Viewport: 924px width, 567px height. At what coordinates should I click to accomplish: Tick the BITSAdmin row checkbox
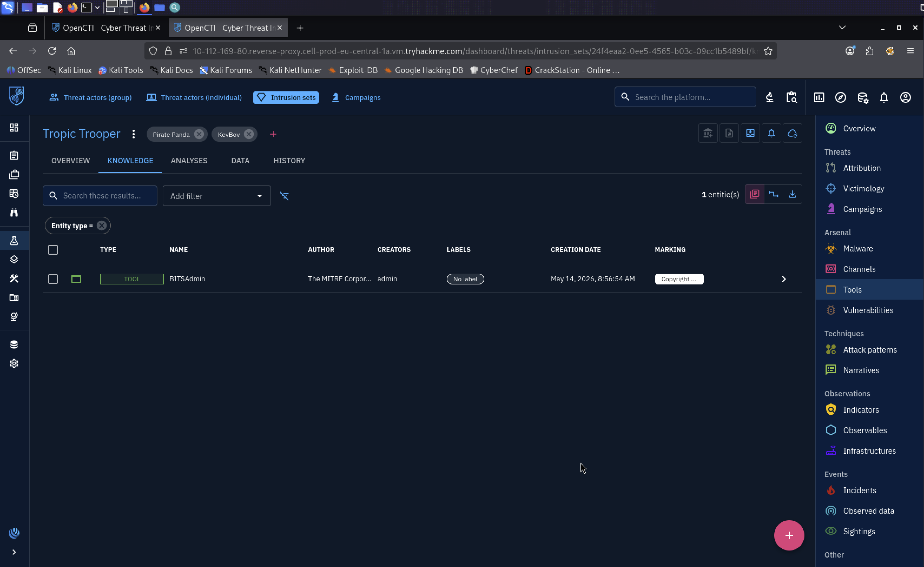(x=53, y=279)
